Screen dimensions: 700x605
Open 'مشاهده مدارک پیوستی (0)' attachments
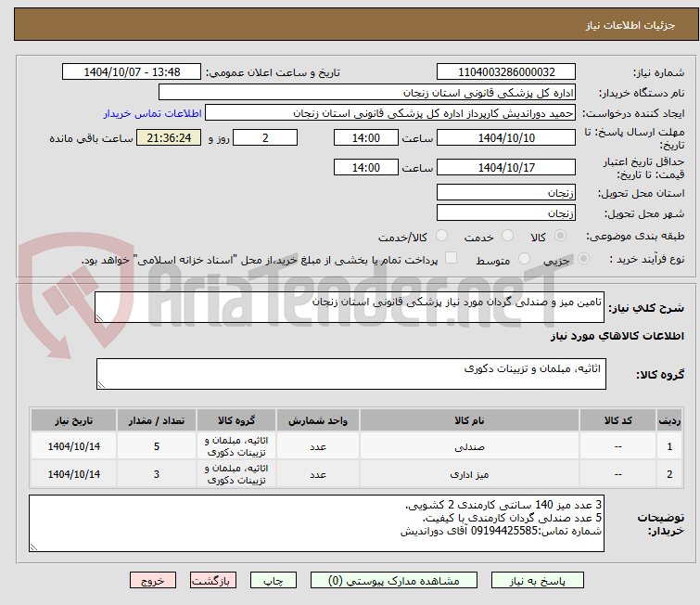pyautogui.click(x=383, y=580)
